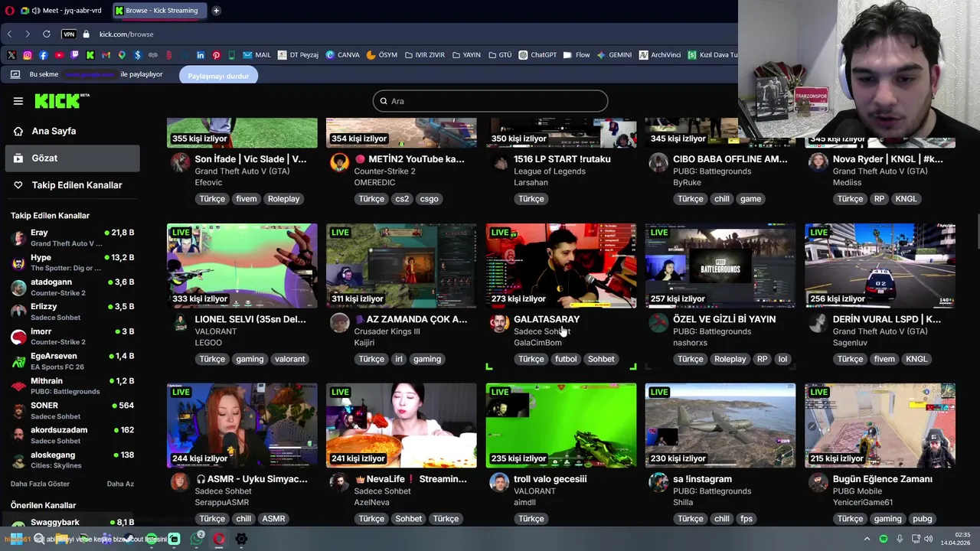Open the GALATASARAY stream thumbnail

coord(561,266)
